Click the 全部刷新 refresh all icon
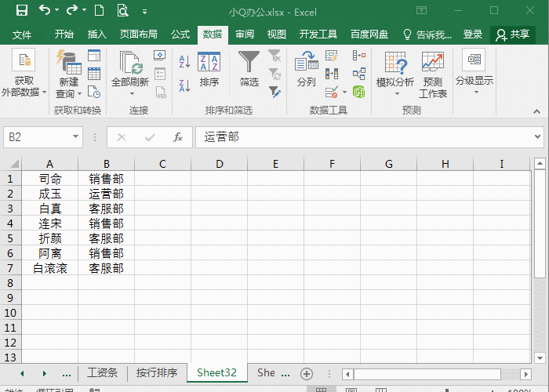 (x=130, y=74)
